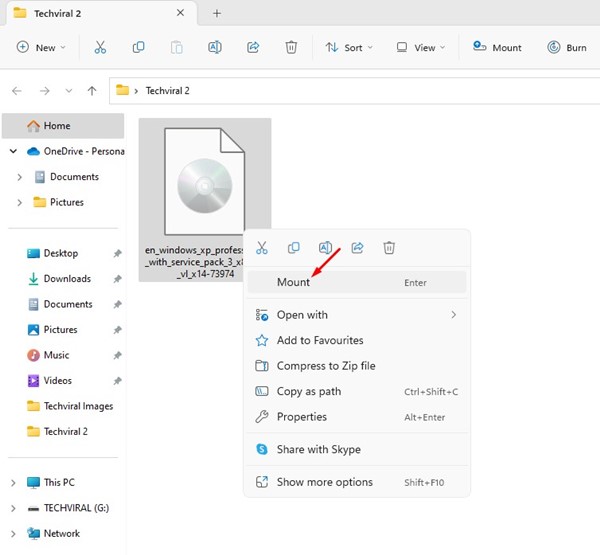Viewport: 600px width, 555px height.
Task: Click the Burn button in the toolbar
Action: (x=567, y=47)
